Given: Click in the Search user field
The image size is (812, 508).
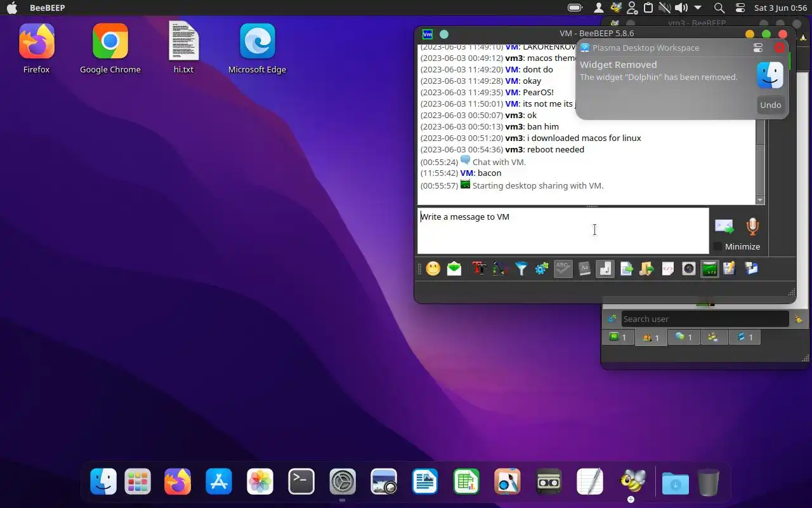Looking at the screenshot, I should pyautogui.click(x=704, y=319).
